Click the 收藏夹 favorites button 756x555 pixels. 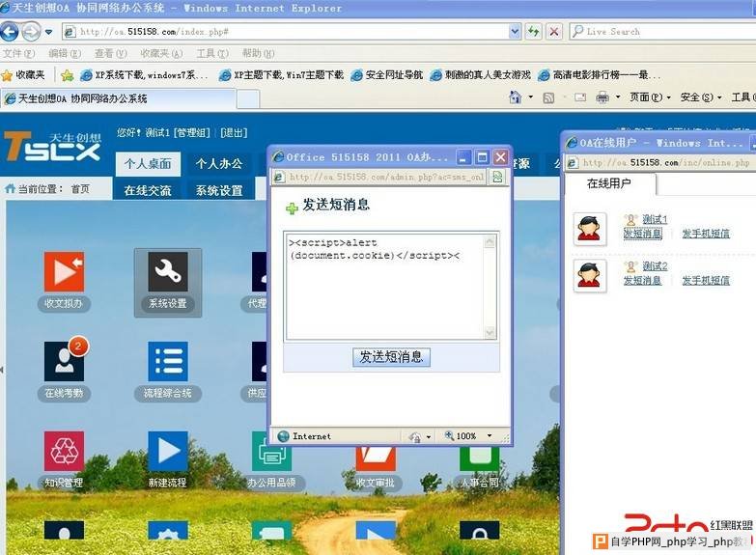coord(23,74)
